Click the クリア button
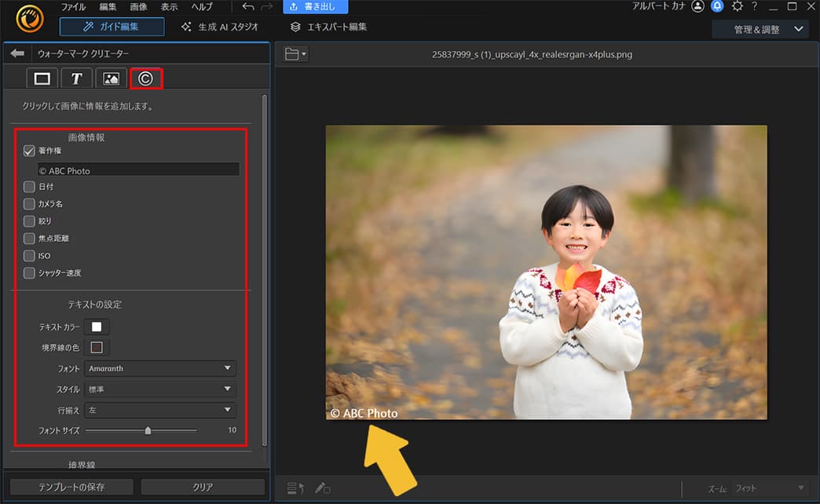The width and height of the screenshot is (820, 504). pyautogui.click(x=203, y=487)
